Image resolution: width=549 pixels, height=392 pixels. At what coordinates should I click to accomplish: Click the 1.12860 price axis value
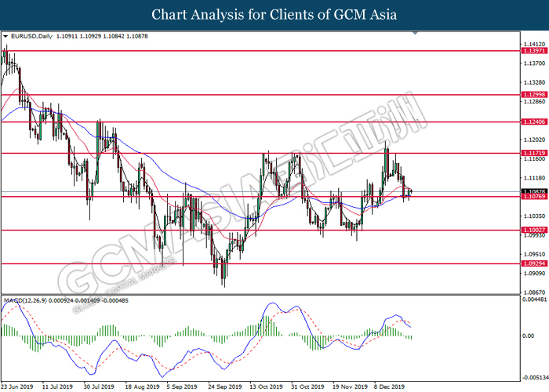point(534,101)
